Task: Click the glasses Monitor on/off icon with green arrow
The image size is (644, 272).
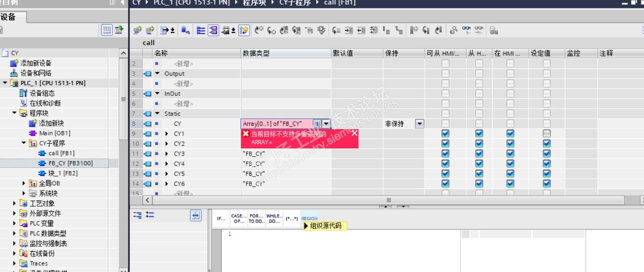Action: pyautogui.click(x=467, y=30)
